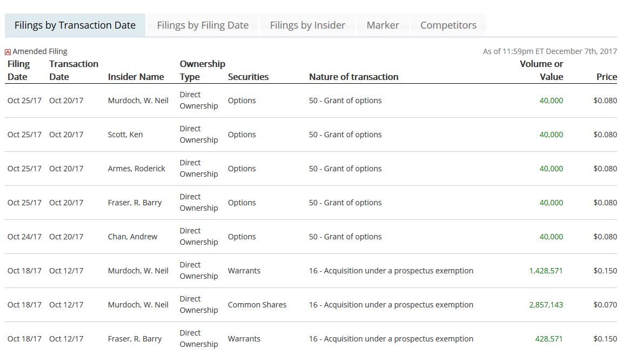Click the Ownership Type column header

tap(202, 70)
